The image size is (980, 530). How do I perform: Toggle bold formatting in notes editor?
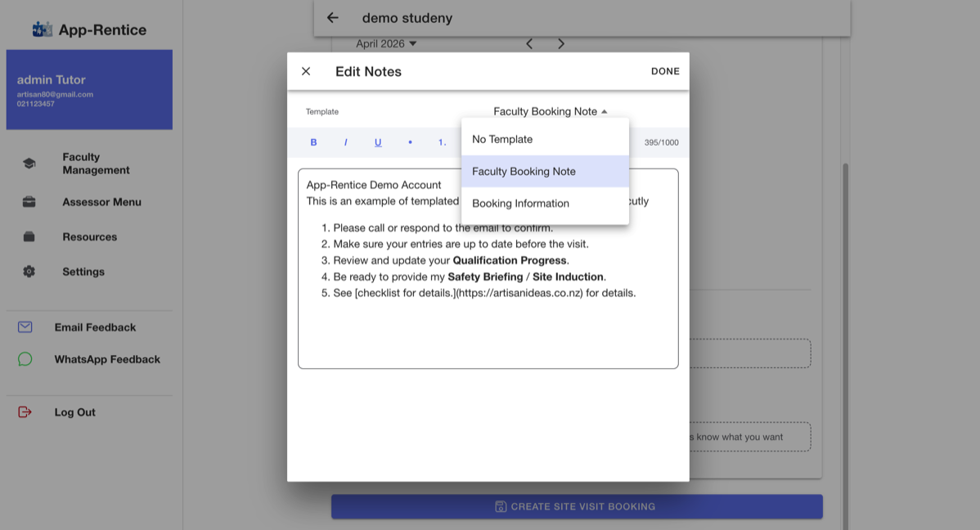[x=313, y=142]
